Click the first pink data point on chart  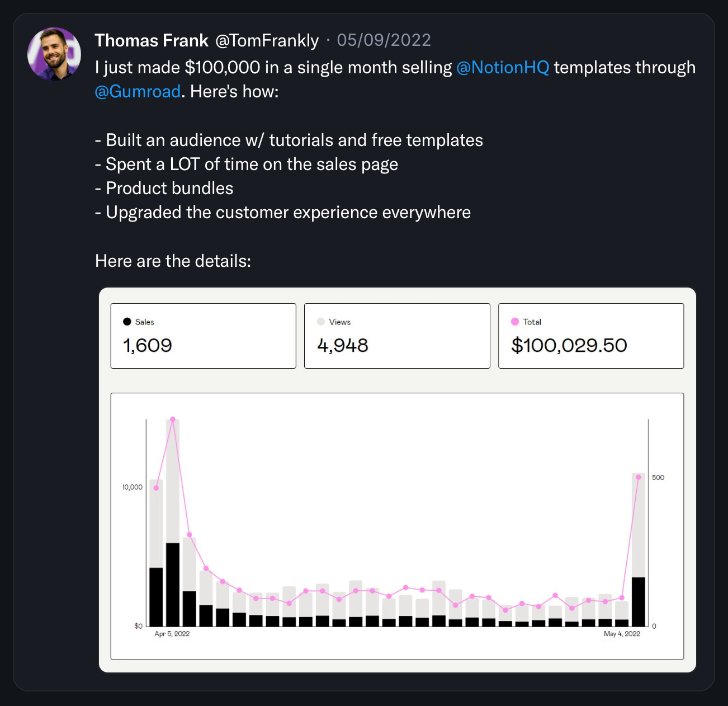(156, 488)
